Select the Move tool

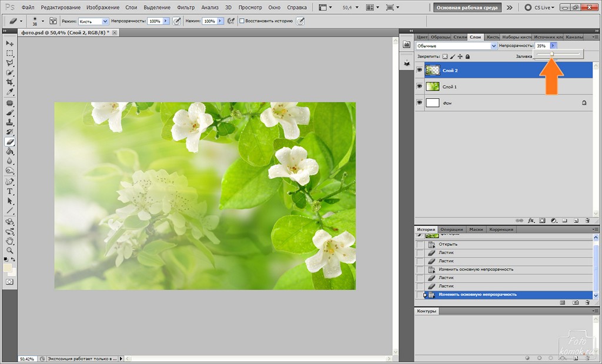10,44
